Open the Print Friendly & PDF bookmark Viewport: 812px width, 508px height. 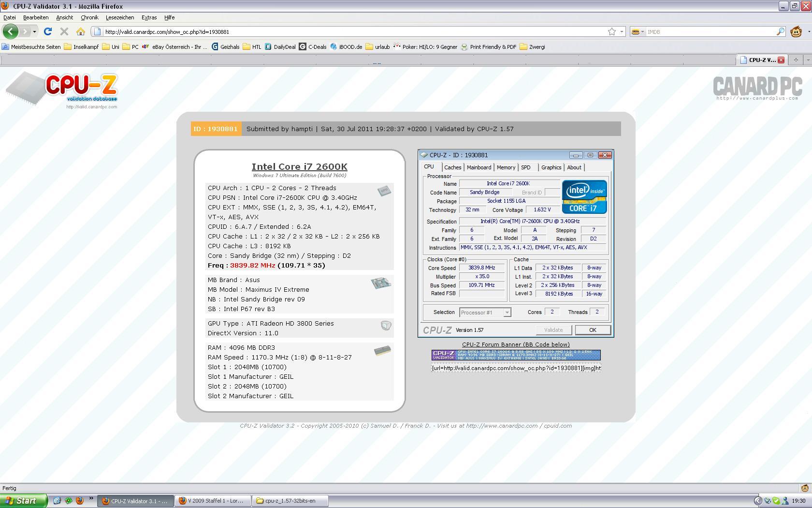click(x=489, y=47)
